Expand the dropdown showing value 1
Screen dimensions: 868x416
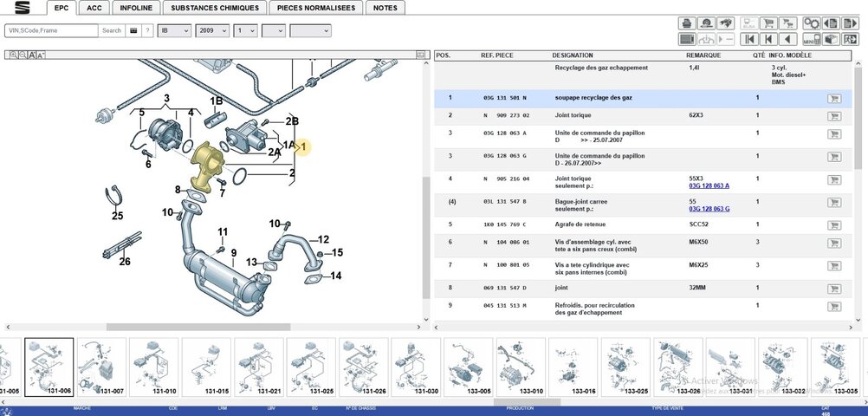click(x=245, y=30)
